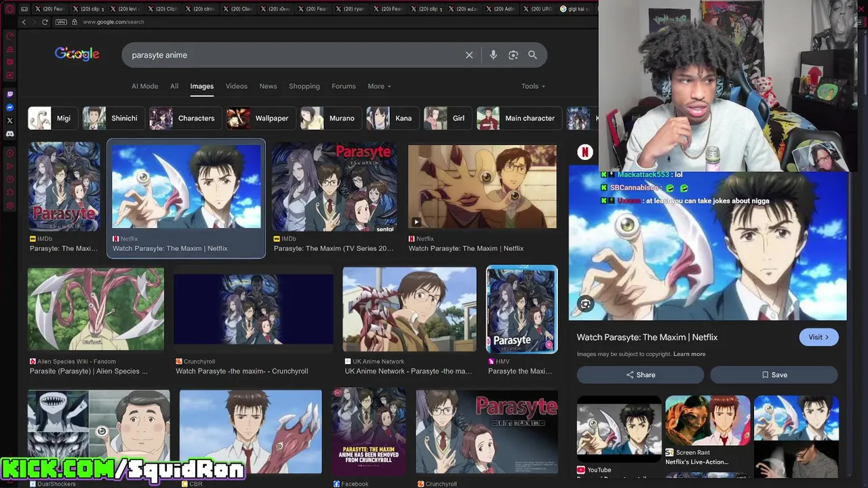The width and height of the screenshot is (868, 488).
Task: Clear the search box with the X icon
Action: point(469,55)
